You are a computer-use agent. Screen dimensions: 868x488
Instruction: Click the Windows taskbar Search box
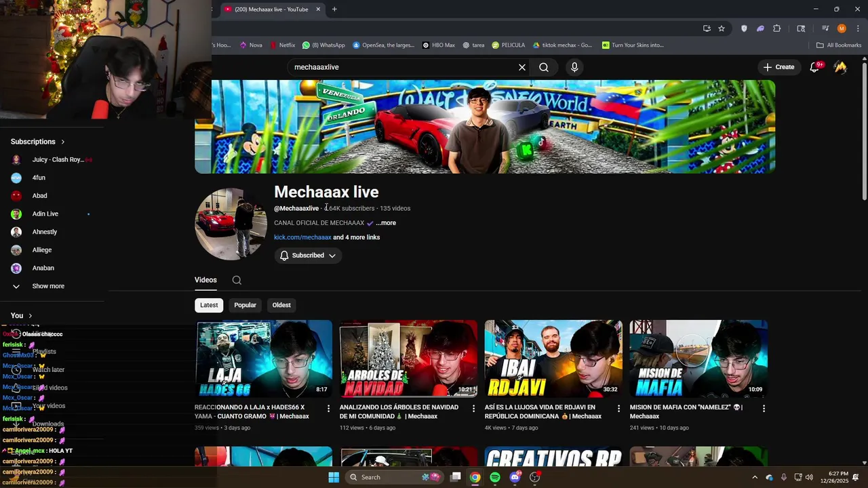point(395,477)
